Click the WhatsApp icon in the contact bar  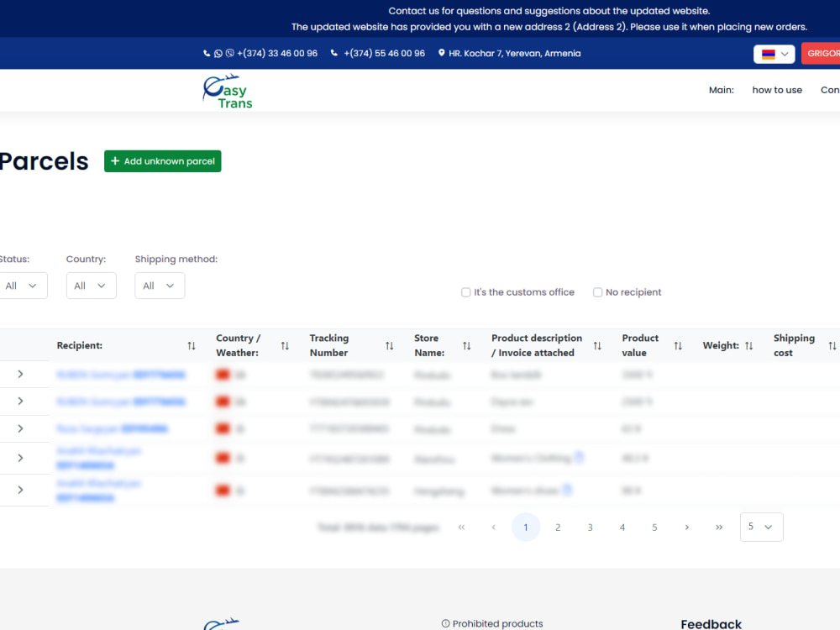218,54
